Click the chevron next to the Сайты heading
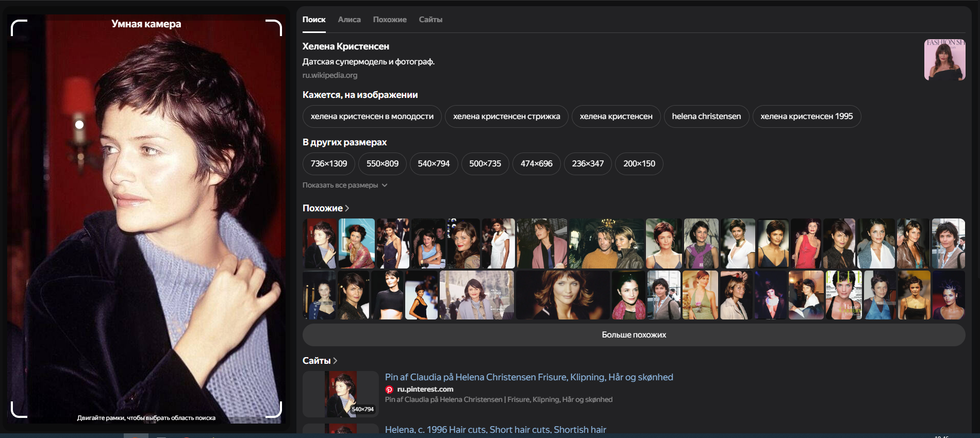This screenshot has height=438, width=980. pos(335,361)
